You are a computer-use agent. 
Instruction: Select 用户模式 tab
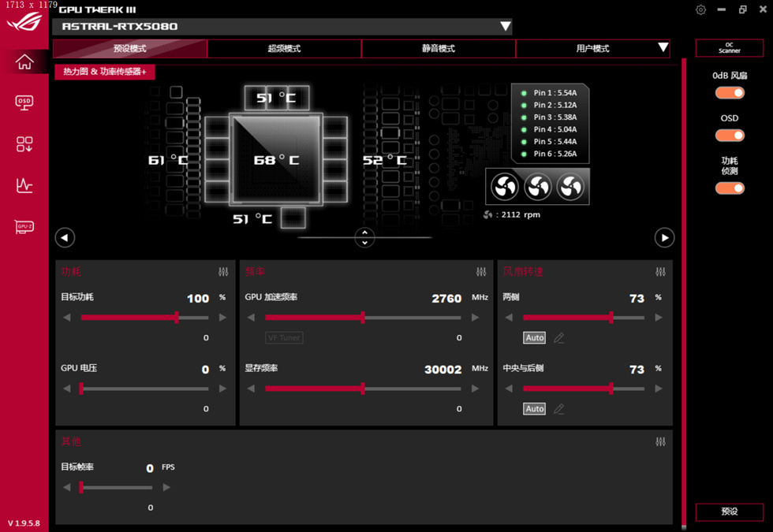click(x=592, y=49)
